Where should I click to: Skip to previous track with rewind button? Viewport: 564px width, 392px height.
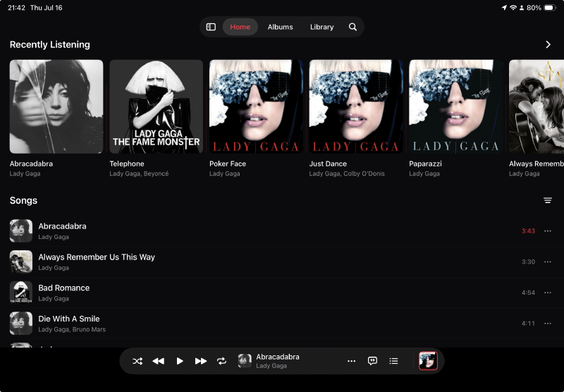158,361
